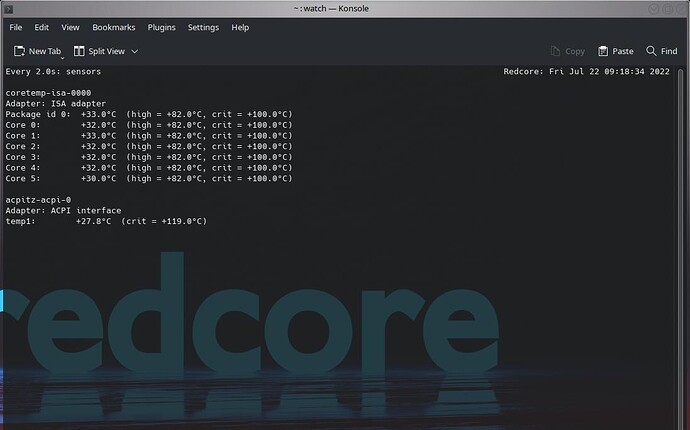
Task: Click the 'coretemp-isa-0000' line
Action: point(48,93)
